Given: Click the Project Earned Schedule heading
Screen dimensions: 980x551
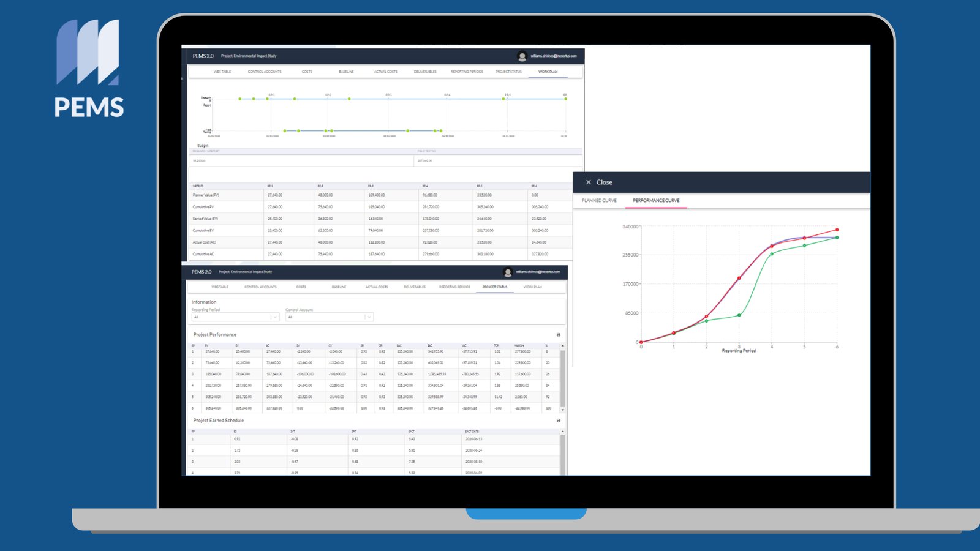Looking at the screenshot, I should coord(219,421).
